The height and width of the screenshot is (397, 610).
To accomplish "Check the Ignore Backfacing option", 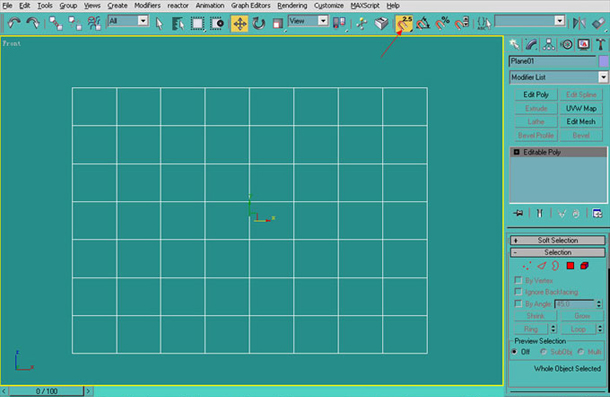I will pyautogui.click(x=518, y=292).
